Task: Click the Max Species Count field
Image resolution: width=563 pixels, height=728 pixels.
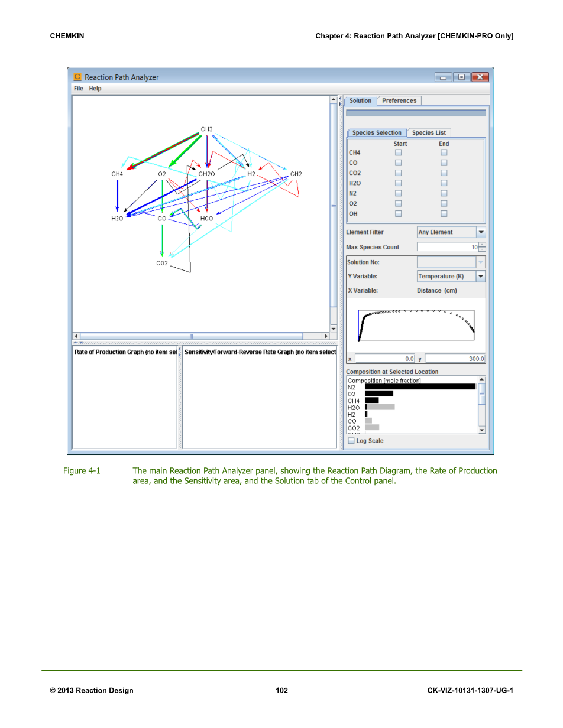Action: [448, 247]
